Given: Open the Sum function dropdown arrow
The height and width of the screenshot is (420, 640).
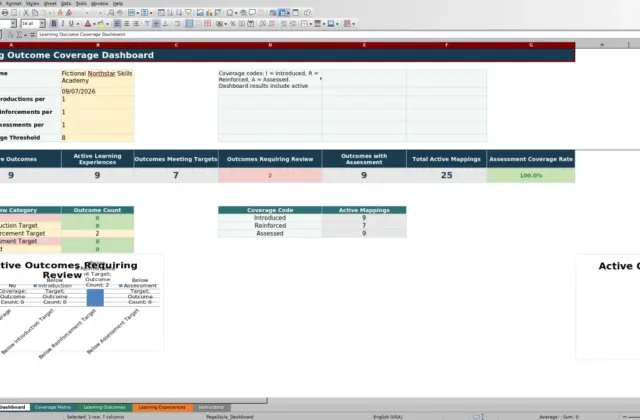Looking at the screenshot, I should click(x=25, y=35).
